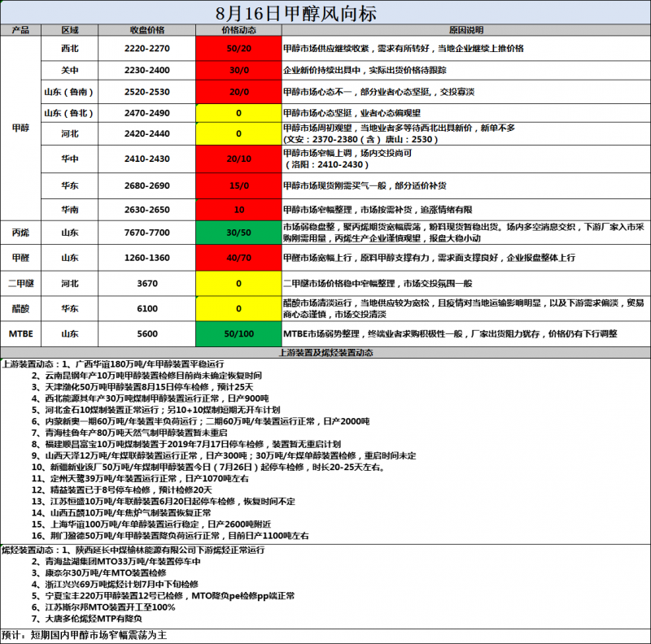Screen dimensions: 651x644
Task: Click the red '20/10' cell
Action: pos(238,159)
